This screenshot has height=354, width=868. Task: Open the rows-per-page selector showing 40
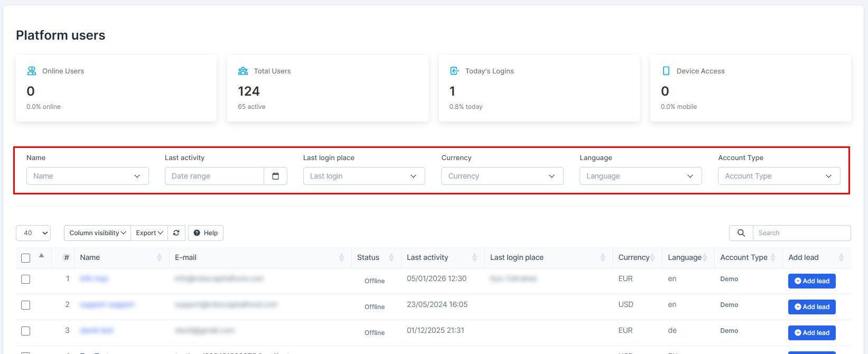[33, 233]
